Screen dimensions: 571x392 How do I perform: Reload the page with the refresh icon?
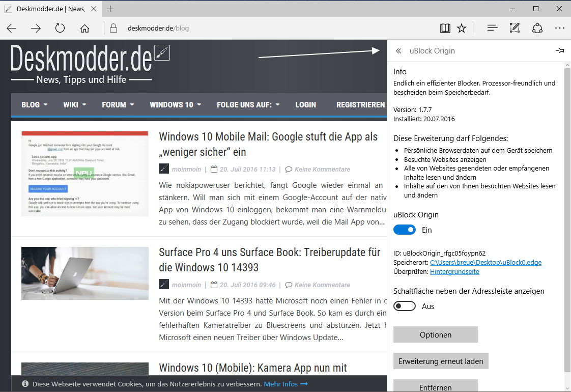[x=60, y=28]
